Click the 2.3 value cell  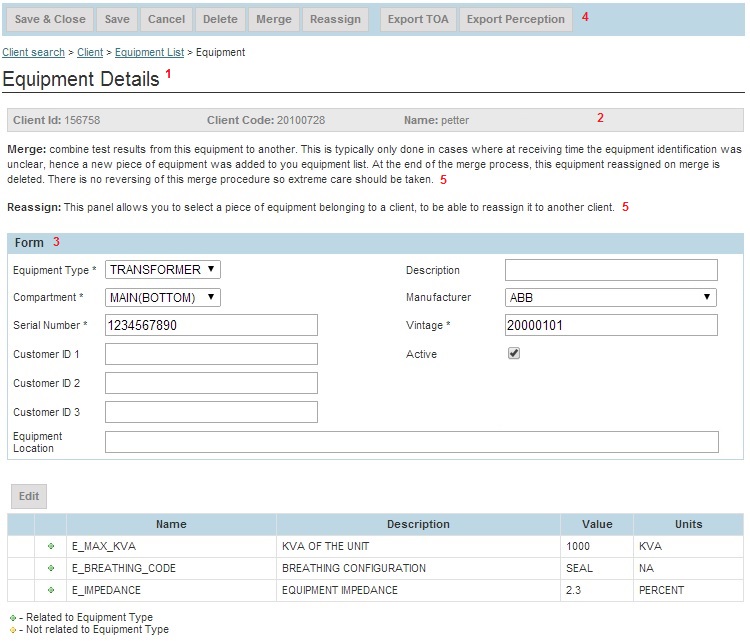[x=597, y=590]
